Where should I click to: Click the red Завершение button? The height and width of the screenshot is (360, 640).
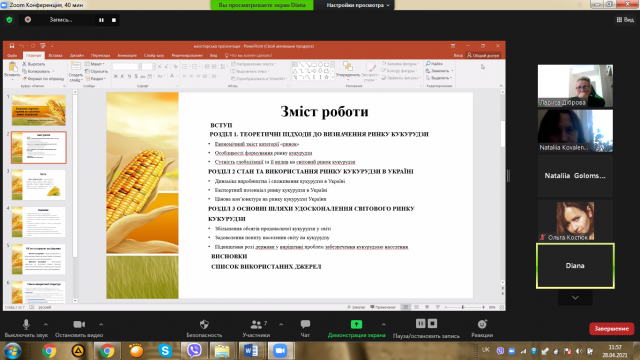(611, 329)
